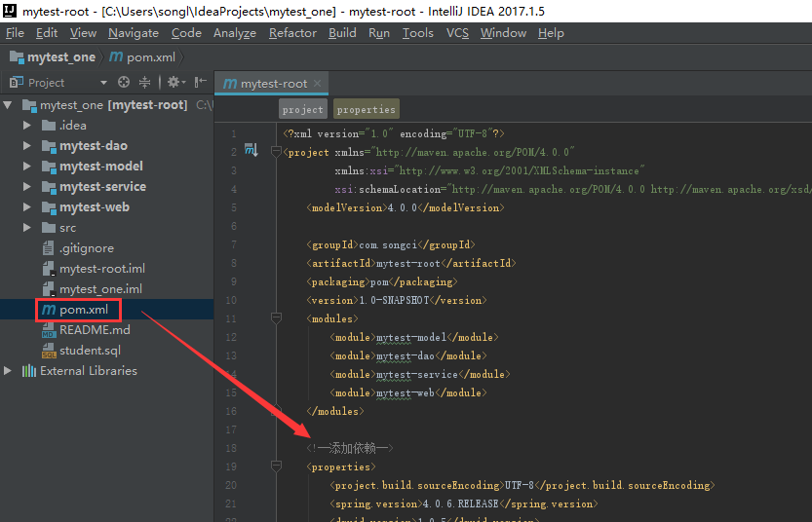Click pom.xml breadcrumb in navigation bar
The width and height of the screenshot is (812, 522).
[x=143, y=56]
